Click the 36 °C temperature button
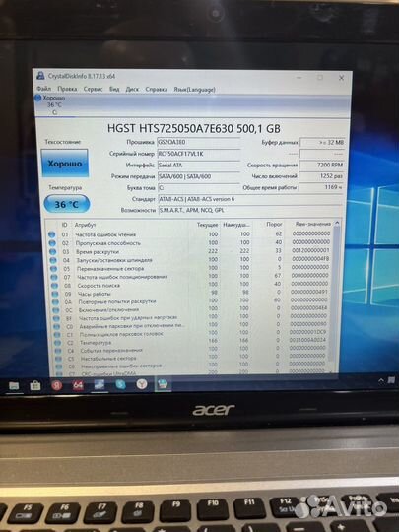Viewport: 399px width, 532px height. click(x=67, y=204)
